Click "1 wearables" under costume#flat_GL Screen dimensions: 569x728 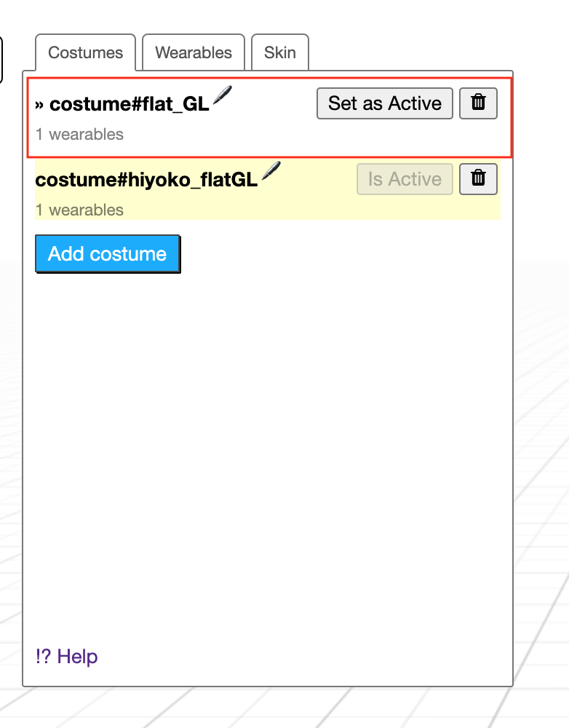(79, 134)
